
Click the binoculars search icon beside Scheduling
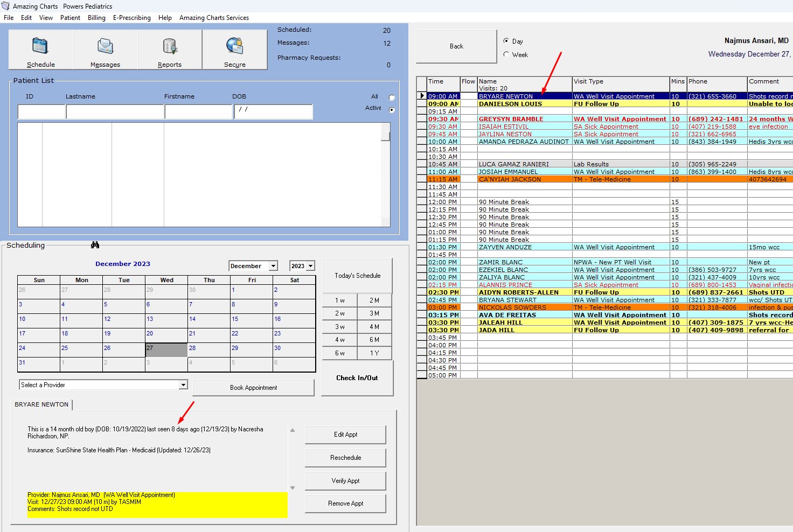pos(95,245)
